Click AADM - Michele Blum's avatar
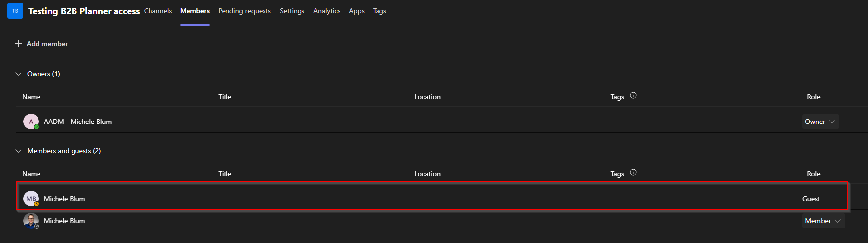 pos(31,121)
